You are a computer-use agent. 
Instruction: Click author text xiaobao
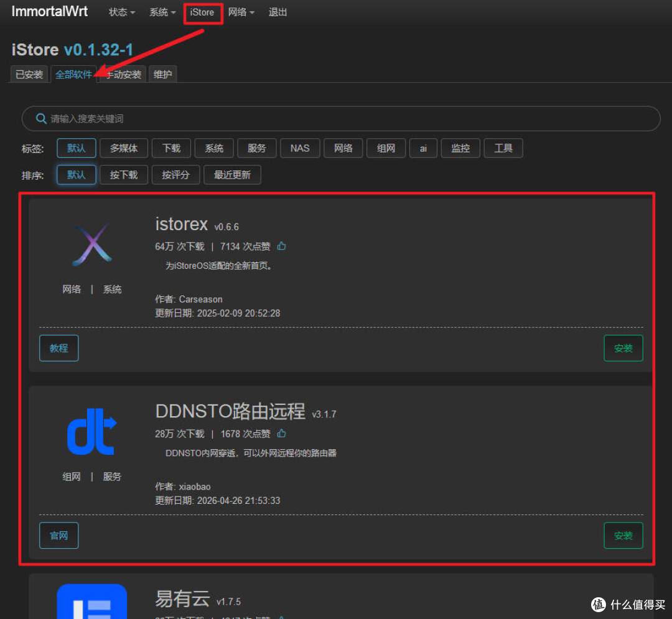pos(195,486)
